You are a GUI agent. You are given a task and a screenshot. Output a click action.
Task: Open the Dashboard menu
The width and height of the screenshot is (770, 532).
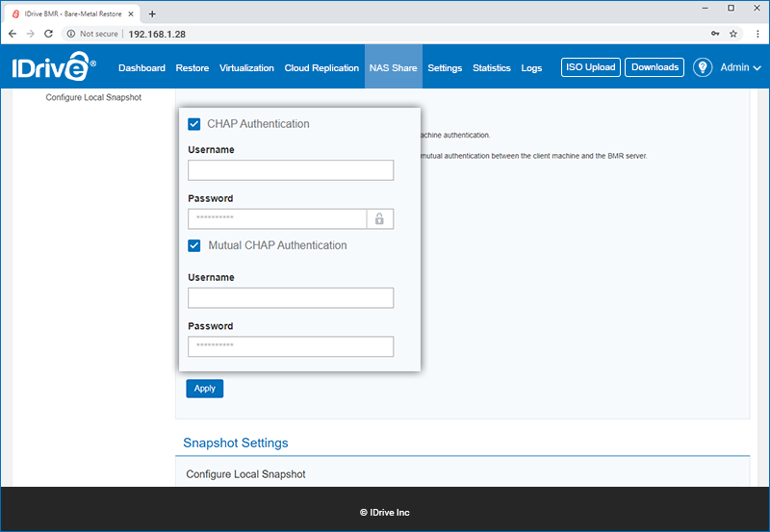point(141,67)
